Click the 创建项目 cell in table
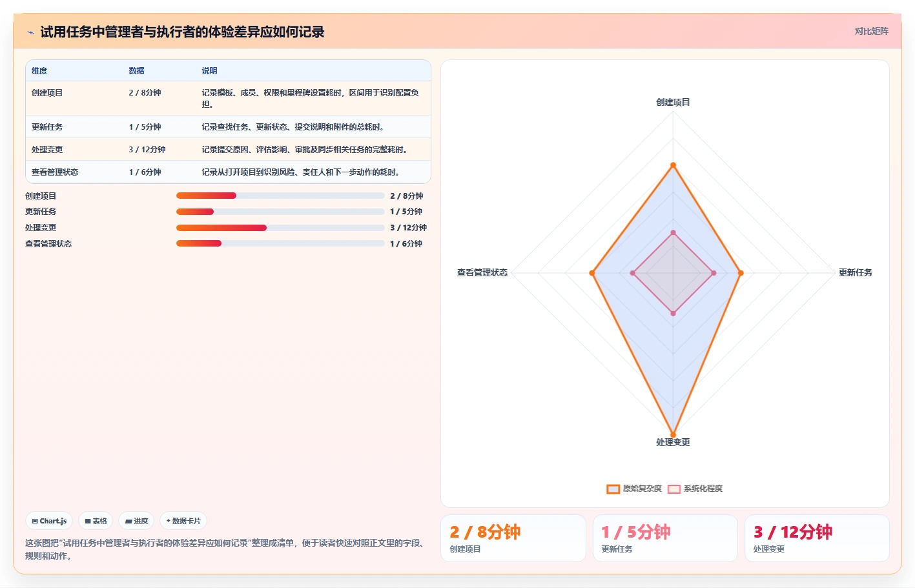Image resolution: width=915 pixels, height=588 pixels. pos(47,93)
